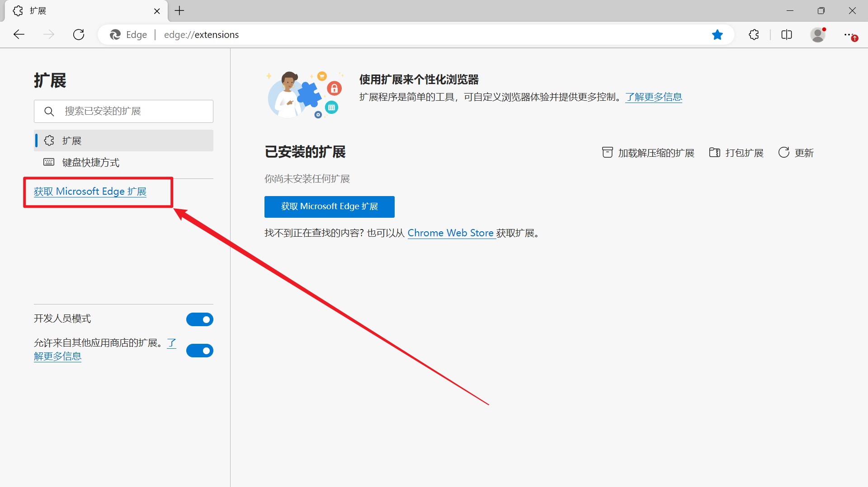The height and width of the screenshot is (487, 868).
Task: Open the user profile avatar
Action: tap(818, 34)
